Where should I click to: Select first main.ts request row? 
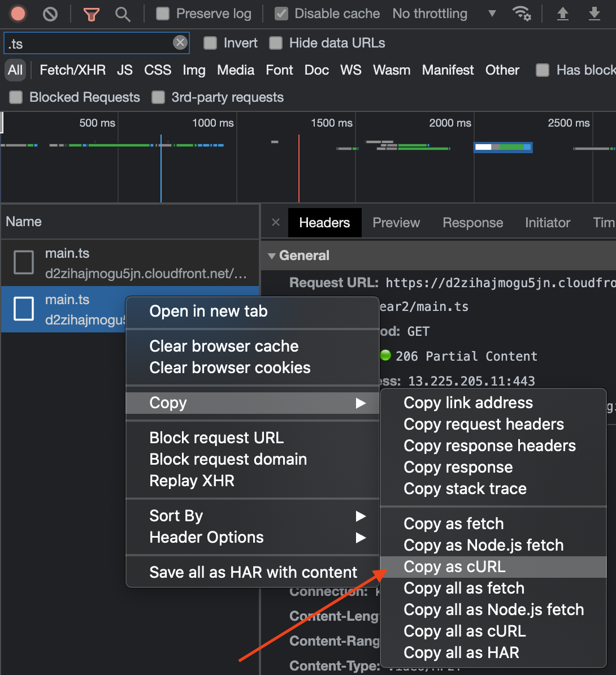pyautogui.click(x=130, y=263)
